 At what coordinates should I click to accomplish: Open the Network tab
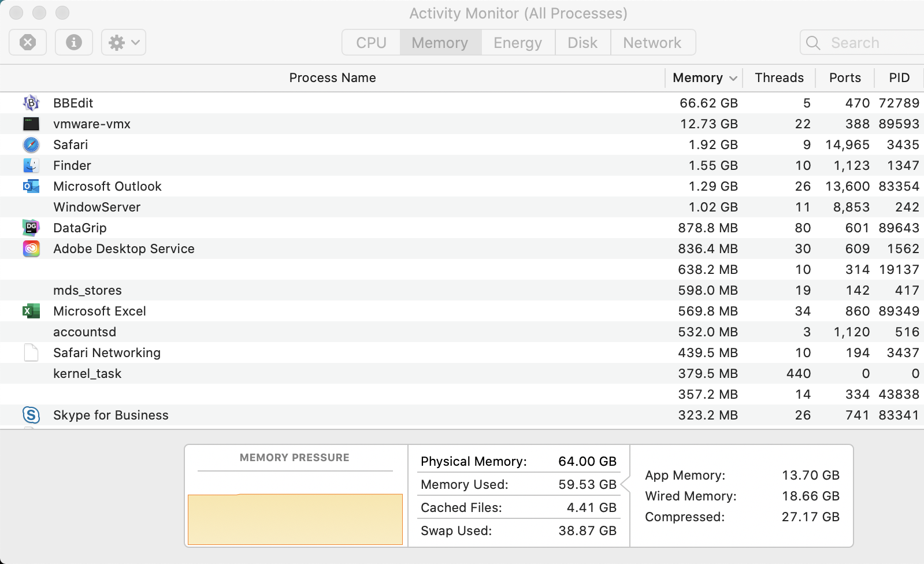(652, 43)
